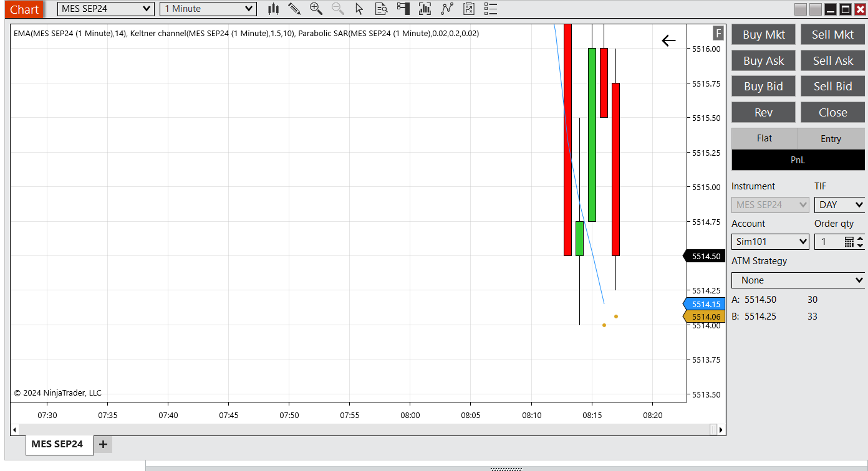Click the ask price A: 5514.50
Viewport: 868px width, 471px height.
point(755,300)
